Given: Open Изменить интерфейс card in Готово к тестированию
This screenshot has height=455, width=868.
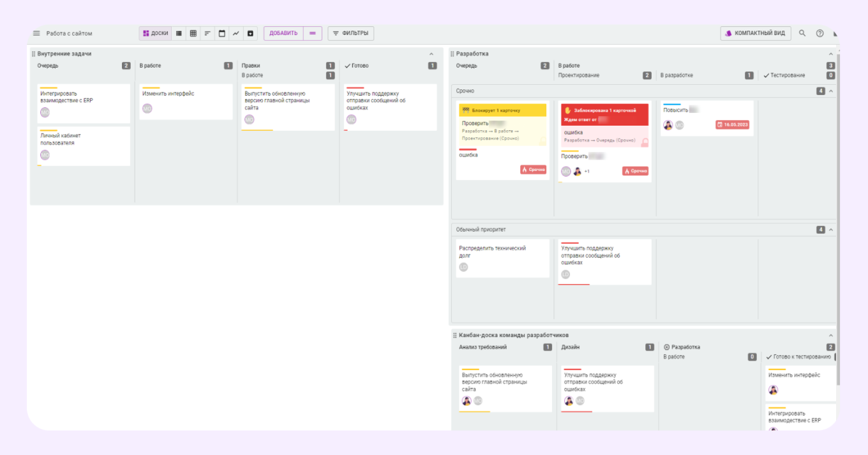Looking at the screenshot, I should [801, 383].
